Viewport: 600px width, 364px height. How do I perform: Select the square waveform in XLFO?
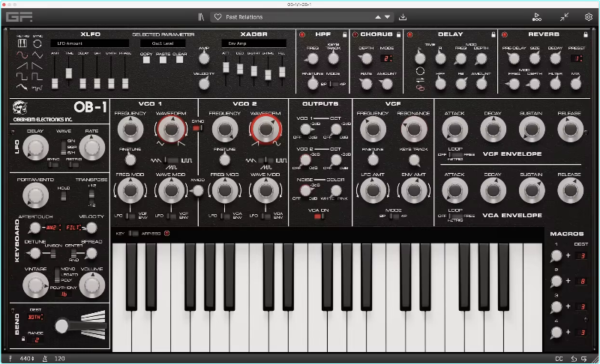(x=22, y=77)
